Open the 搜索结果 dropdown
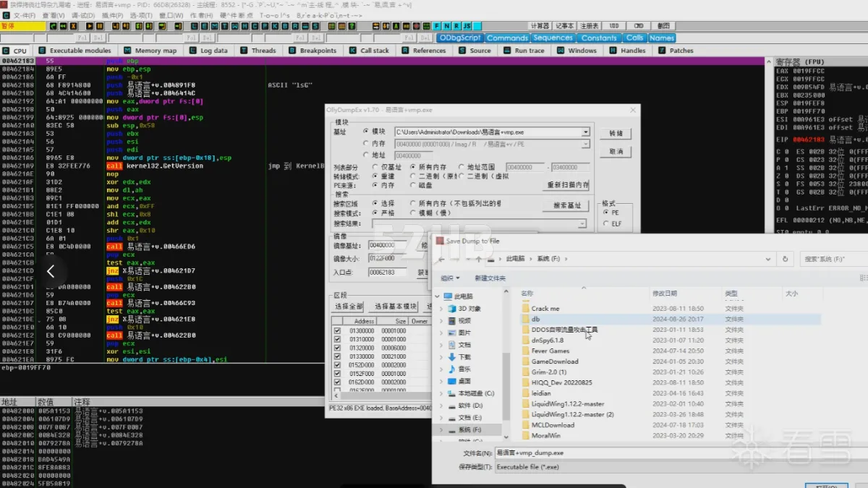Image resolution: width=868 pixels, height=488 pixels. click(x=582, y=224)
